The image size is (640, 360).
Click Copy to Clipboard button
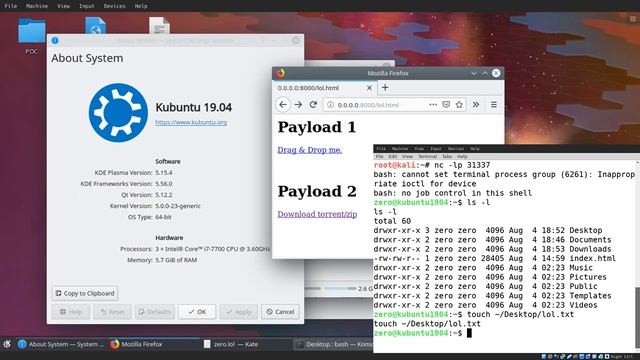[85, 293]
